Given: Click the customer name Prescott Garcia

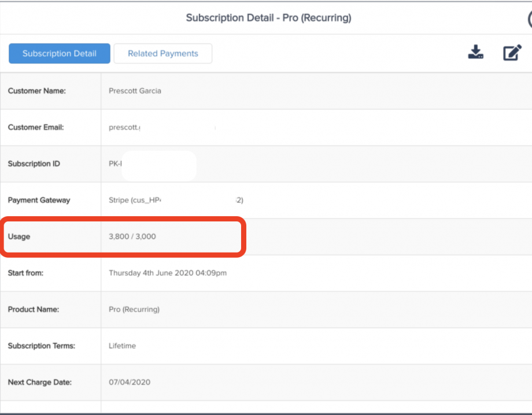Looking at the screenshot, I should [x=135, y=91].
